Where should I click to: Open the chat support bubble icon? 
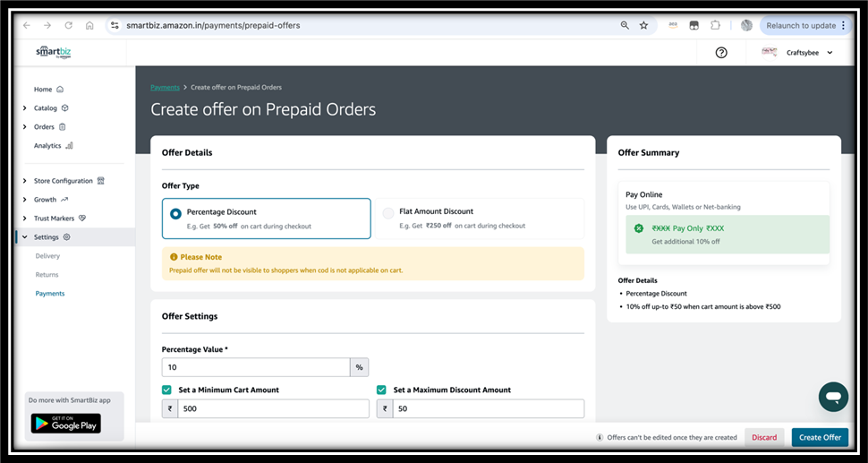click(x=833, y=397)
